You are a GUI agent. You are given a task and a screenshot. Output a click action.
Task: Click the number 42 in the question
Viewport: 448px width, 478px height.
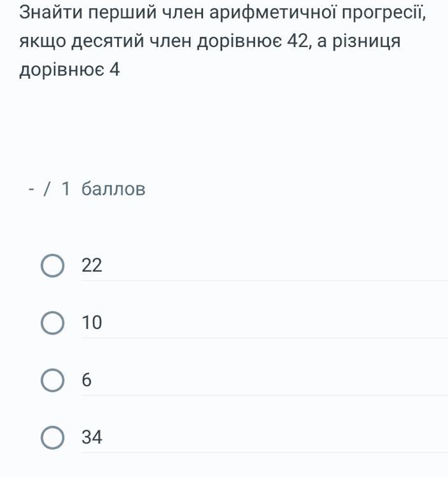tap(297, 41)
